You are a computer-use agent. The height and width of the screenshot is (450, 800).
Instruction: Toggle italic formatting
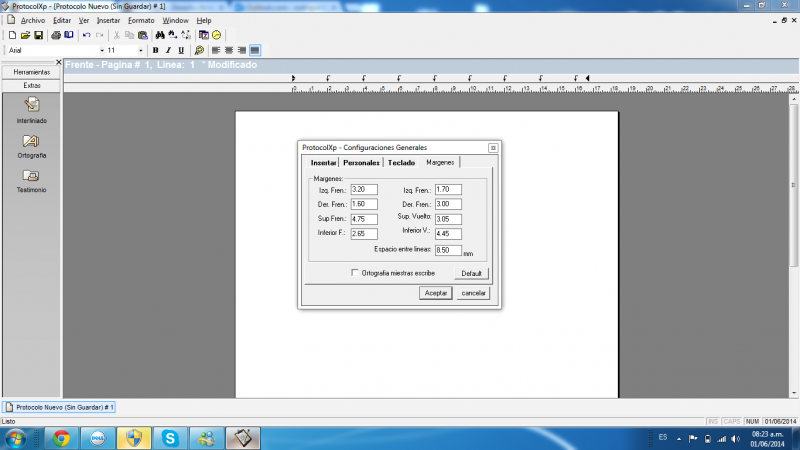click(168, 51)
